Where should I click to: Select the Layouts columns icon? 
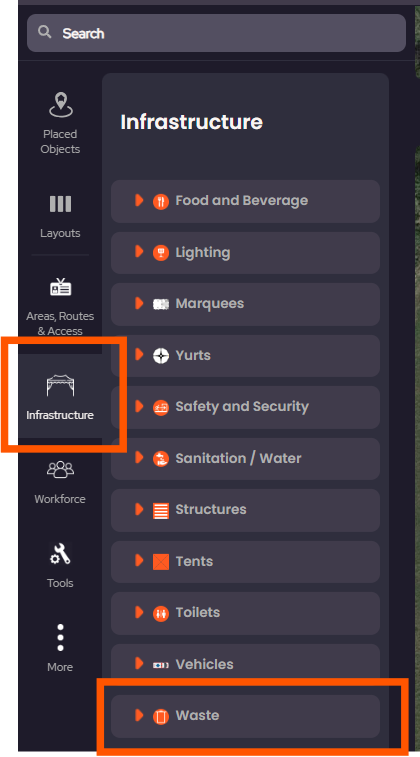coord(60,204)
